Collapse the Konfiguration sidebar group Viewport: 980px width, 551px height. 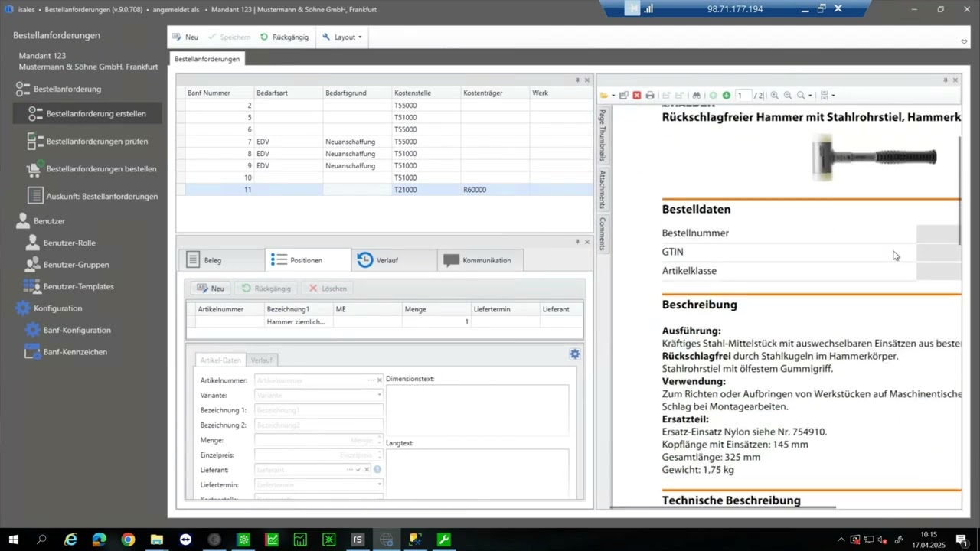tap(48, 308)
